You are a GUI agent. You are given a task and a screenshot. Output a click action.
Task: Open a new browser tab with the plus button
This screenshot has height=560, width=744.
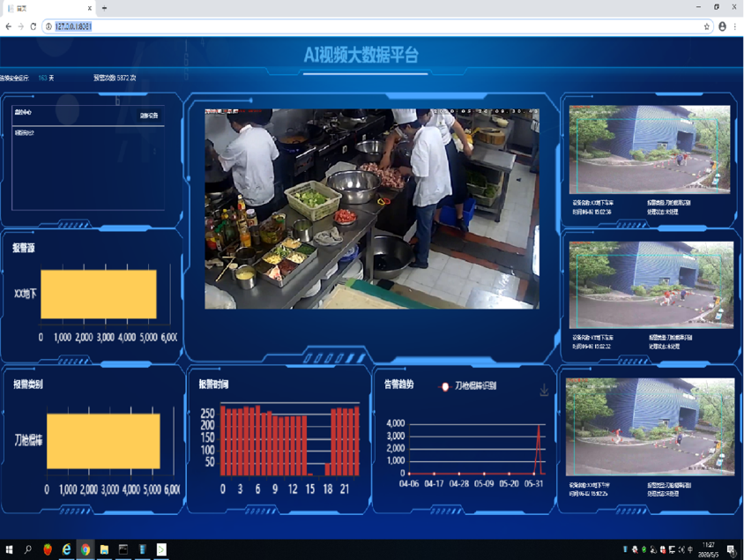[x=104, y=8]
